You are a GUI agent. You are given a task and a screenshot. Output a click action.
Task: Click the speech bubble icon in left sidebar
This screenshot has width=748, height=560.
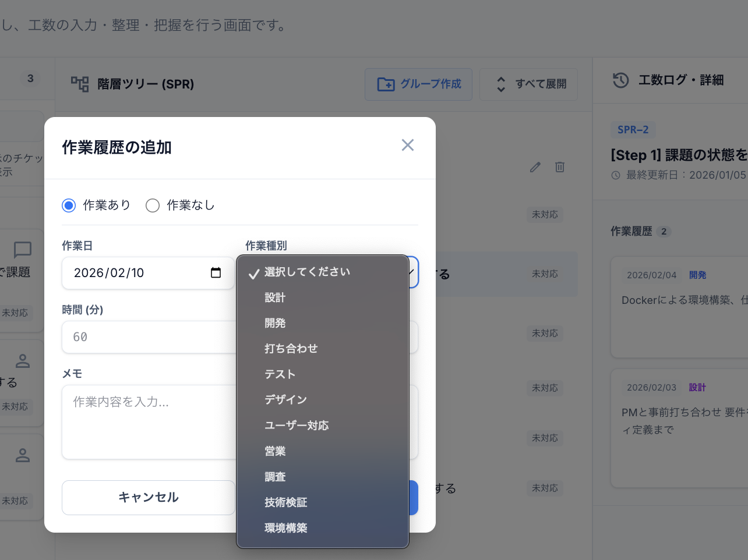(x=22, y=251)
